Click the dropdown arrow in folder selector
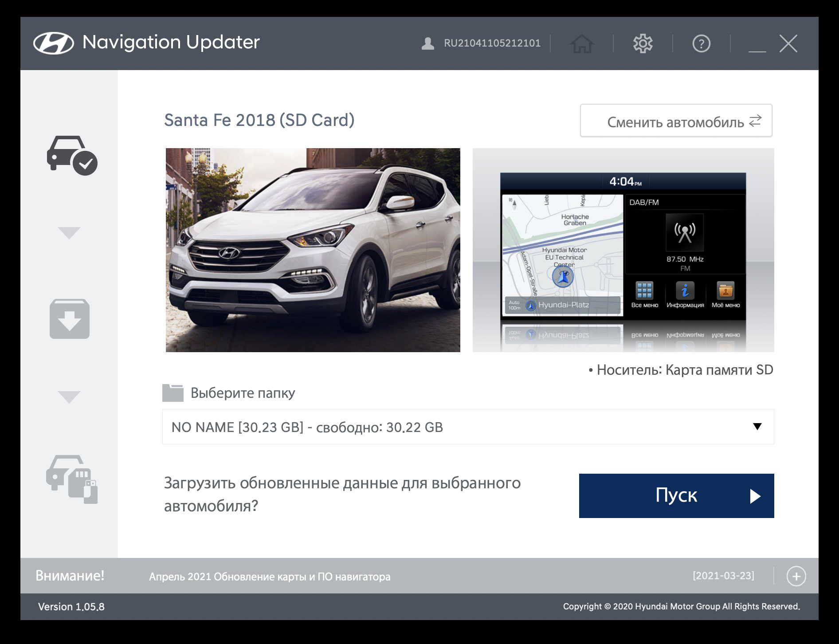This screenshot has height=644, width=839. coord(757,427)
